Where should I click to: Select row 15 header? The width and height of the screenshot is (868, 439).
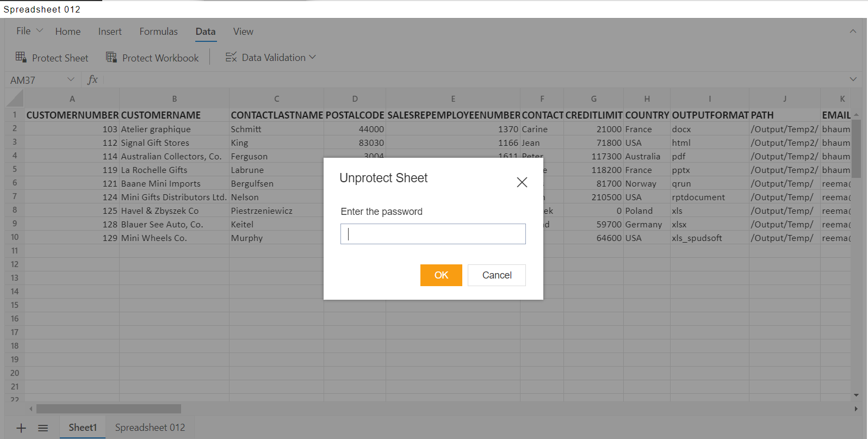click(15, 305)
